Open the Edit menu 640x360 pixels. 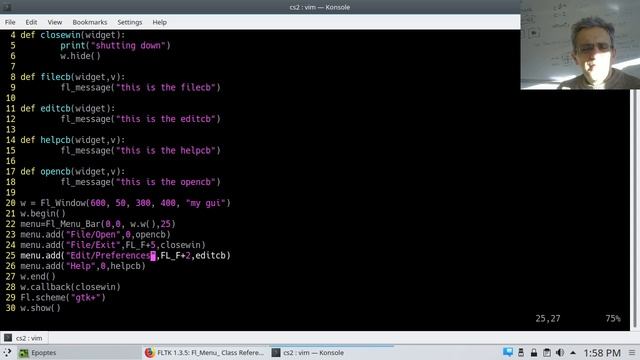tap(31, 22)
